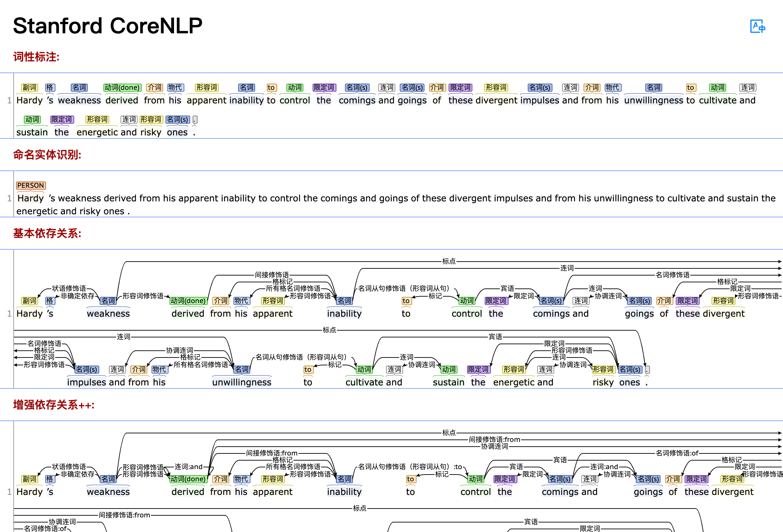The width and height of the screenshot is (783, 532).
Task: Click the 动词(done) tag in the part-of-speech section
Action: 122,87
